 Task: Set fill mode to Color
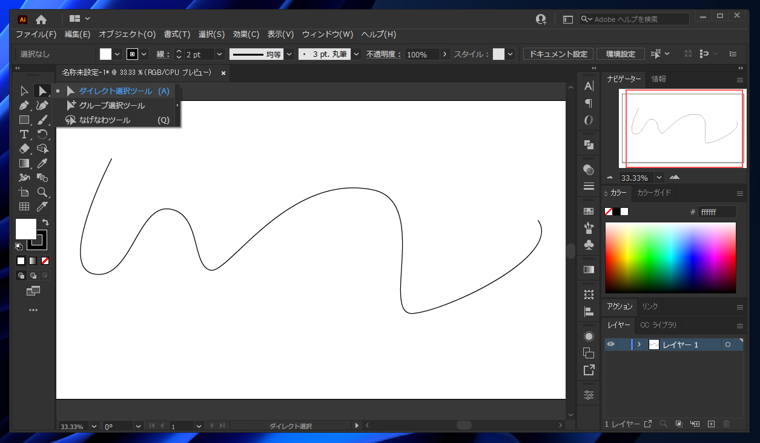point(21,261)
